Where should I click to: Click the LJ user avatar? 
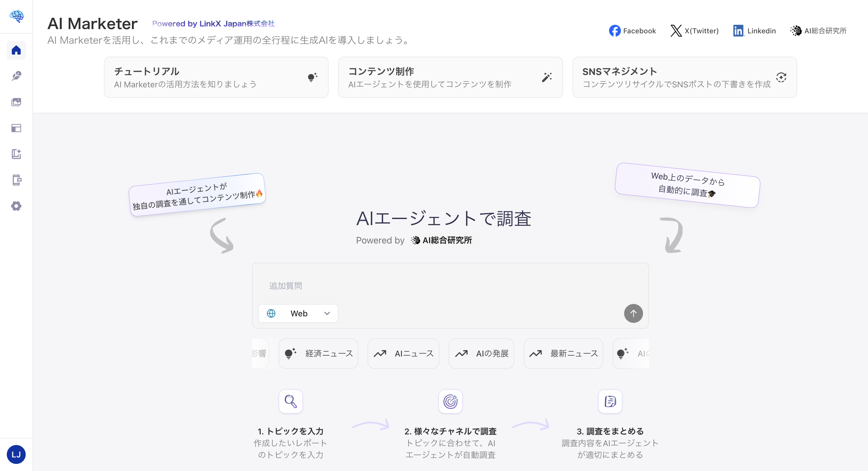16,454
